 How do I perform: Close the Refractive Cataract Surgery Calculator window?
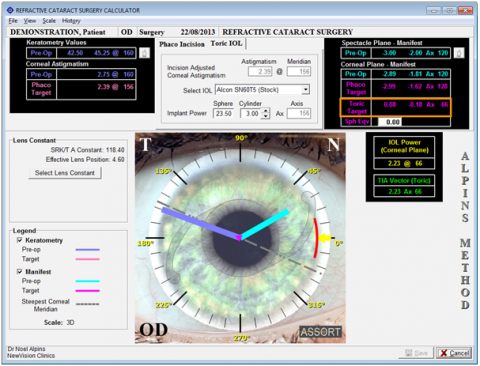click(465, 11)
